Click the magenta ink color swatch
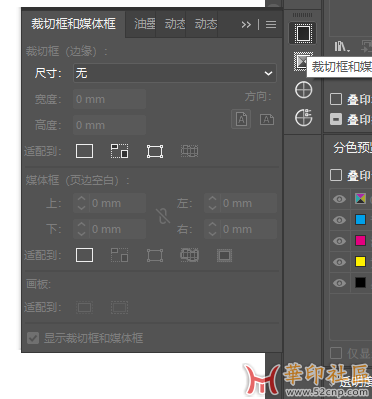Viewport: 372px width, 399px height. tap(360, 241)
